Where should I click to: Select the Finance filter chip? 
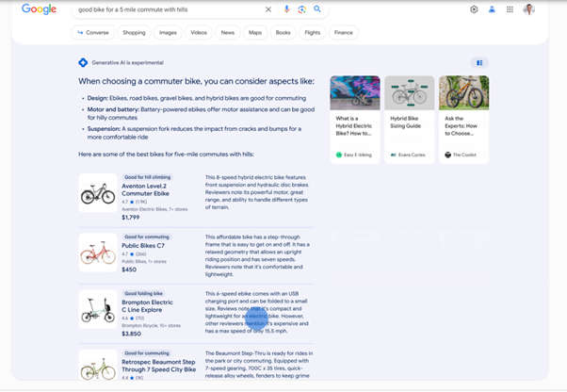[x=344, y=32]
